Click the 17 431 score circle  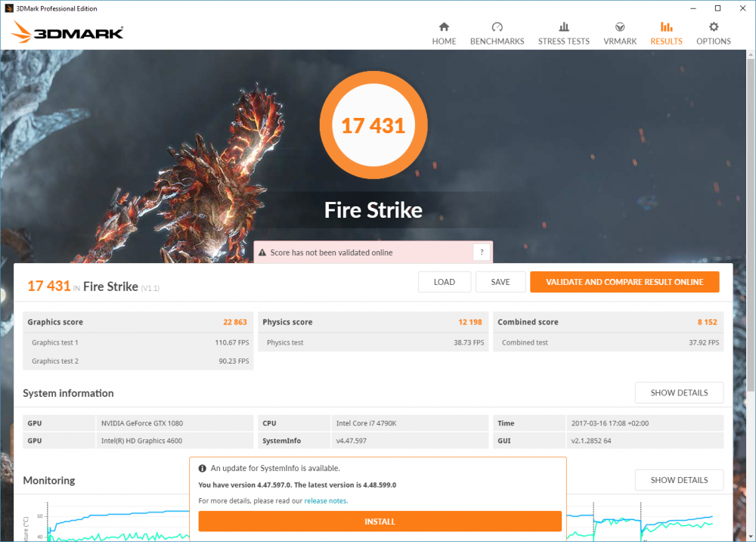(x=373, y=125)
